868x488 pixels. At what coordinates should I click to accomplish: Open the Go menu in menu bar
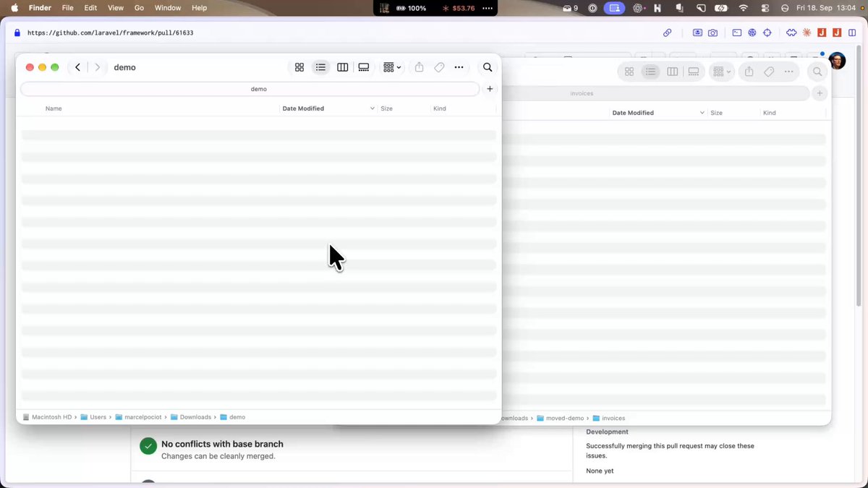pyautogui.click(x=140, y=8)
